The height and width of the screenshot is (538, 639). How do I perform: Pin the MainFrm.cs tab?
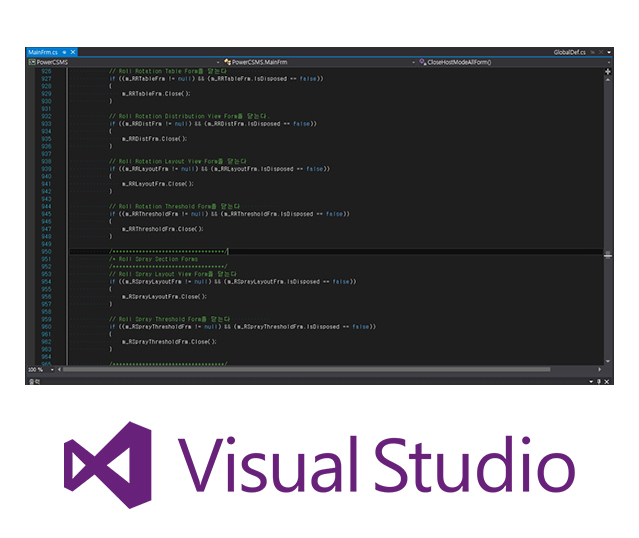(64, 52)
